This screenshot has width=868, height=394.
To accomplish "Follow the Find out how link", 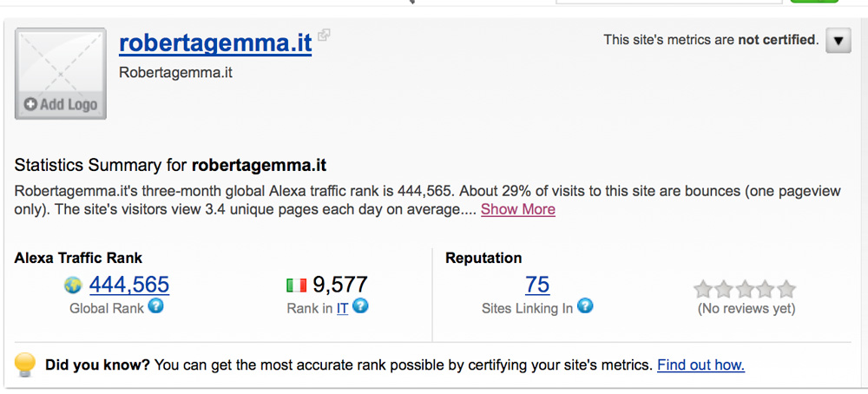I will (x=700, y=365).
